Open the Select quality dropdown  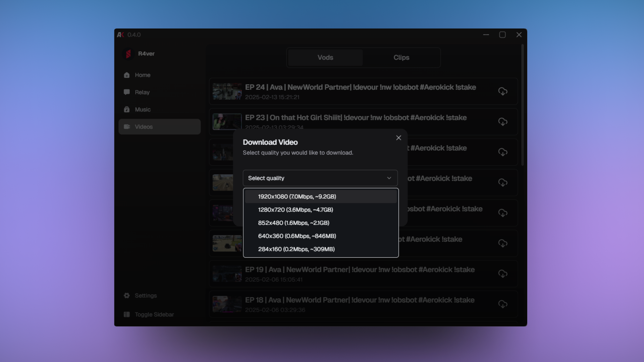[320, 178]
